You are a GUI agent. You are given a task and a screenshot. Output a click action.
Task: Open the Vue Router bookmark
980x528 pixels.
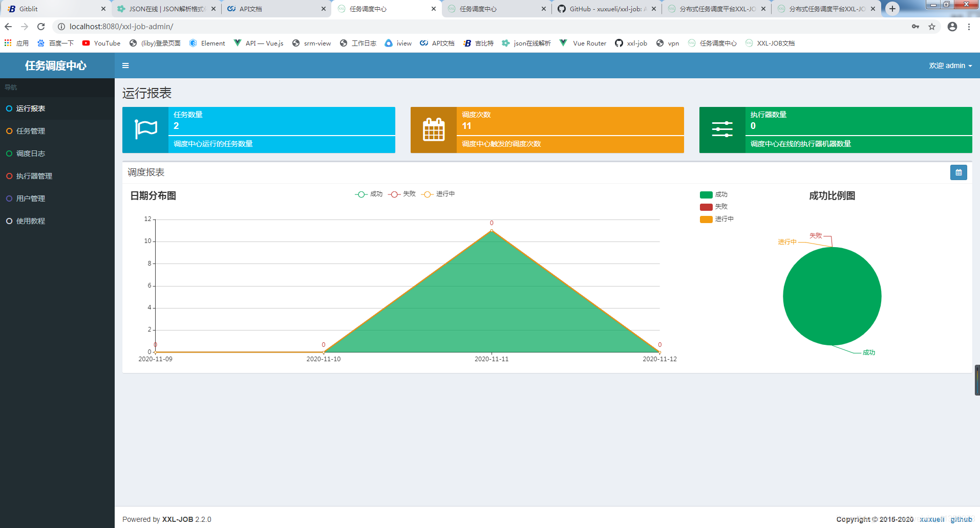coord(583,43)
